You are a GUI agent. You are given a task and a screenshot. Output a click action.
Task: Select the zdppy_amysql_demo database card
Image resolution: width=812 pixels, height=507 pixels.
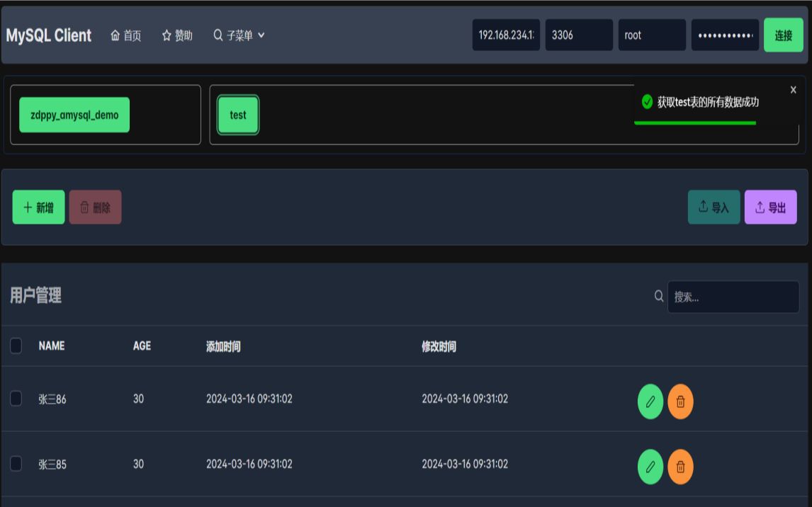[x=74, y=113]
